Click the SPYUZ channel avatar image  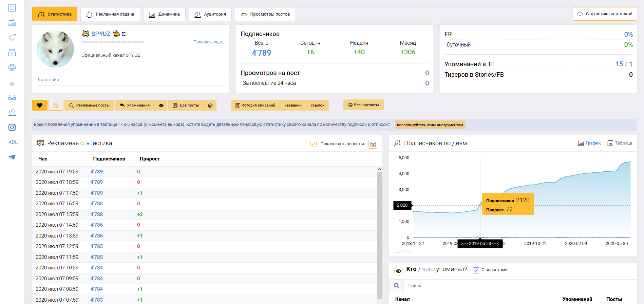pyautogui.click(x=55, y=49)
